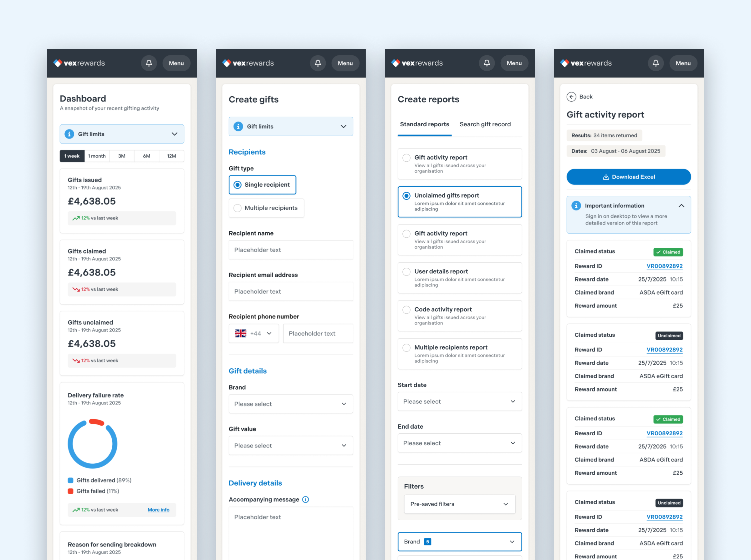
Task: Click the vexrewards logo on Gift activity report screen
Action: [x=586, y=63]
